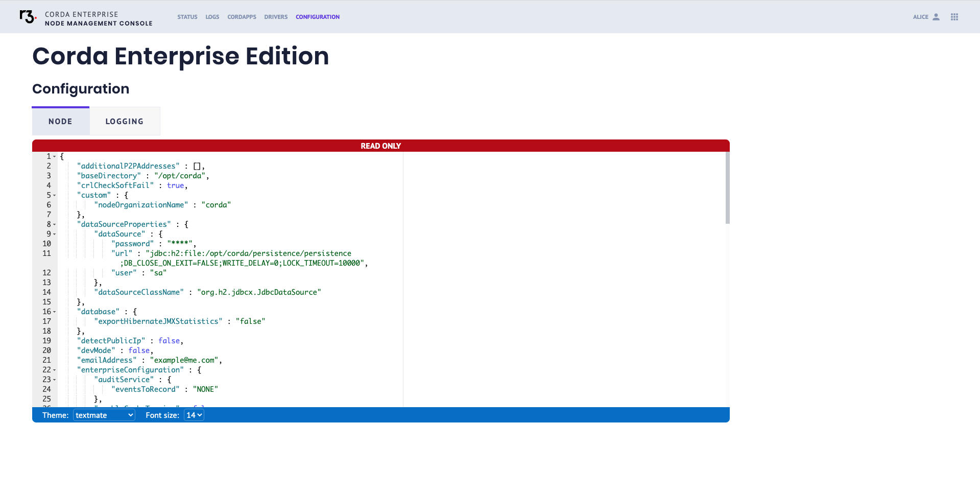Collapse the custom block at line 5
980x494 pixels.
(55, 195)
